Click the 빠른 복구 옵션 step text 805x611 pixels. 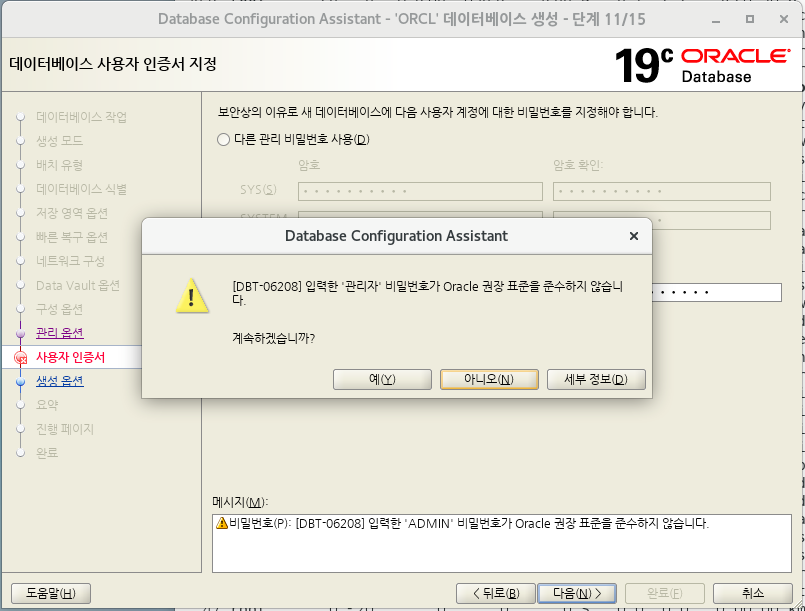pos(72,237)
